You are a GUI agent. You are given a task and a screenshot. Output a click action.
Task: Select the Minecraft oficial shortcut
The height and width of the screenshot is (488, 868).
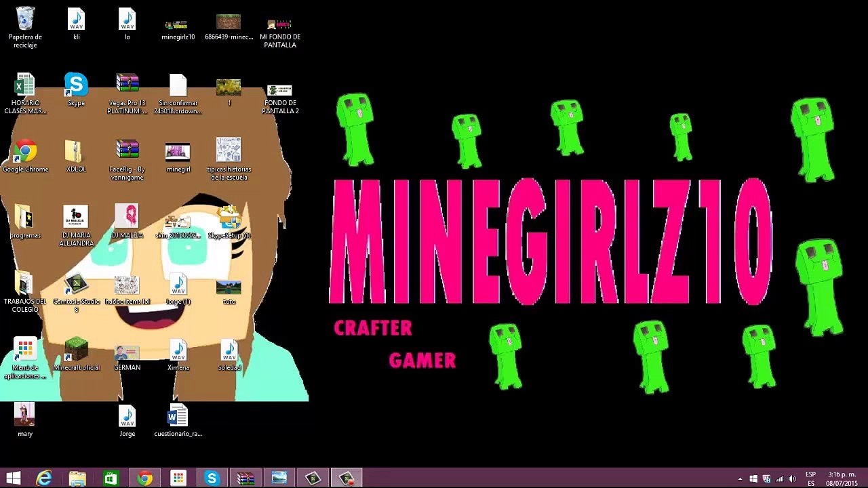[x=76, y=354]
